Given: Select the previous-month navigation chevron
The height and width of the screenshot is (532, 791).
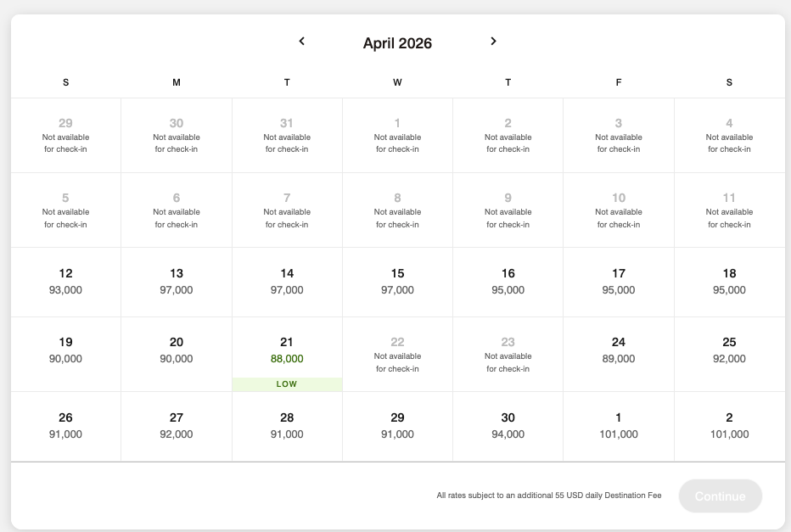Looking at the screenshot, I should [x=301, y=41].
